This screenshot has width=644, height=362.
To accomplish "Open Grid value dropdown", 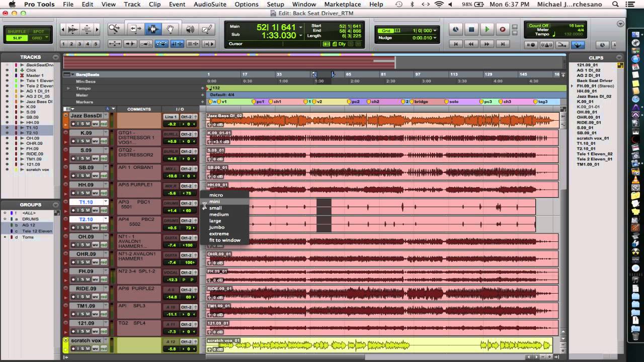I will (435, 31).
